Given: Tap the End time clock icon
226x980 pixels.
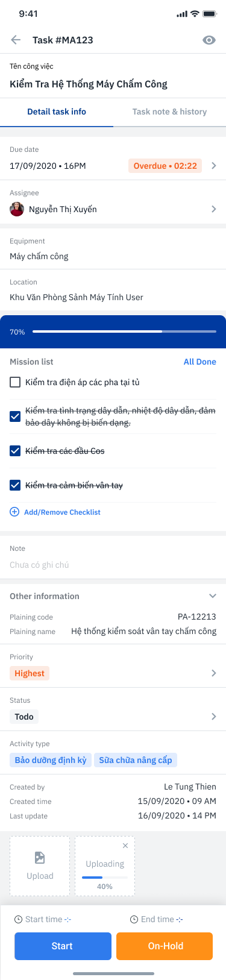Looking at the screenshot, I should [x=134, y=919].
